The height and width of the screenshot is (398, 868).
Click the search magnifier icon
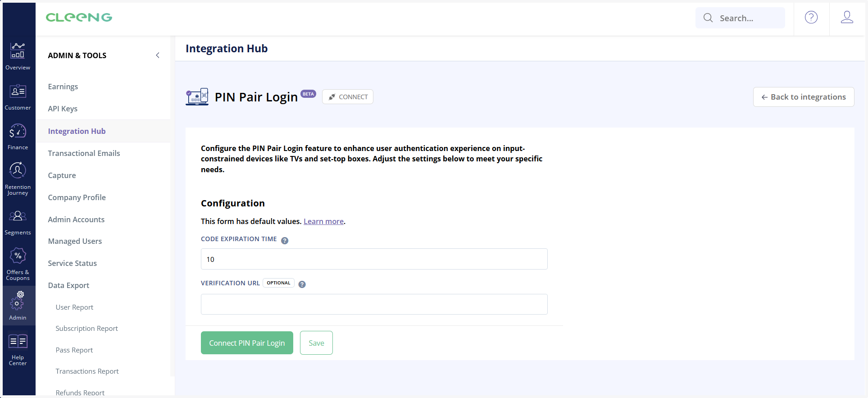tap(708, 18)
